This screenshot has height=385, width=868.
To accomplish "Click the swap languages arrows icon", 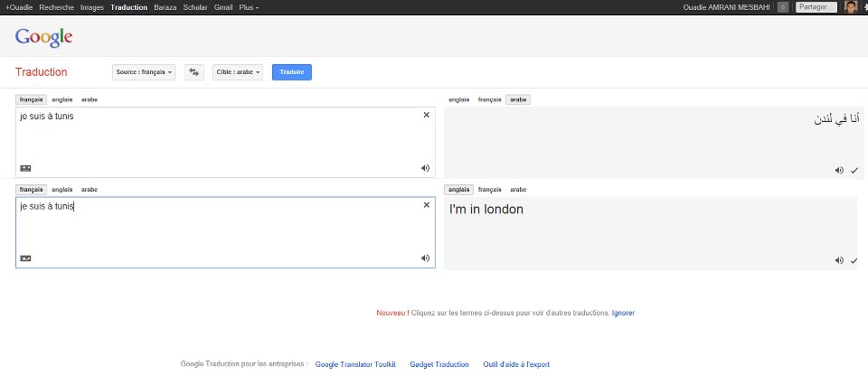I will click(193, 72).
